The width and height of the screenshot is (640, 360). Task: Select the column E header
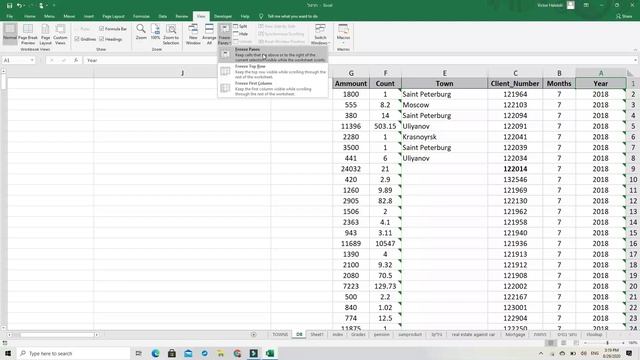tap(444, 73)
